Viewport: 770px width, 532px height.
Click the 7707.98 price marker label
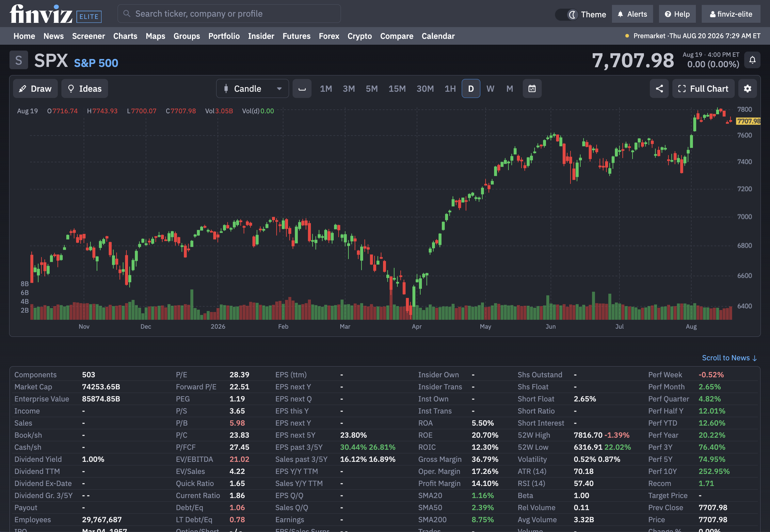748,121
